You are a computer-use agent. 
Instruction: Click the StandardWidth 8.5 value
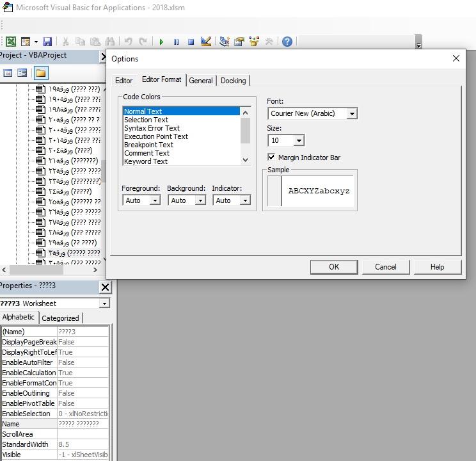(x=83, y=444)
